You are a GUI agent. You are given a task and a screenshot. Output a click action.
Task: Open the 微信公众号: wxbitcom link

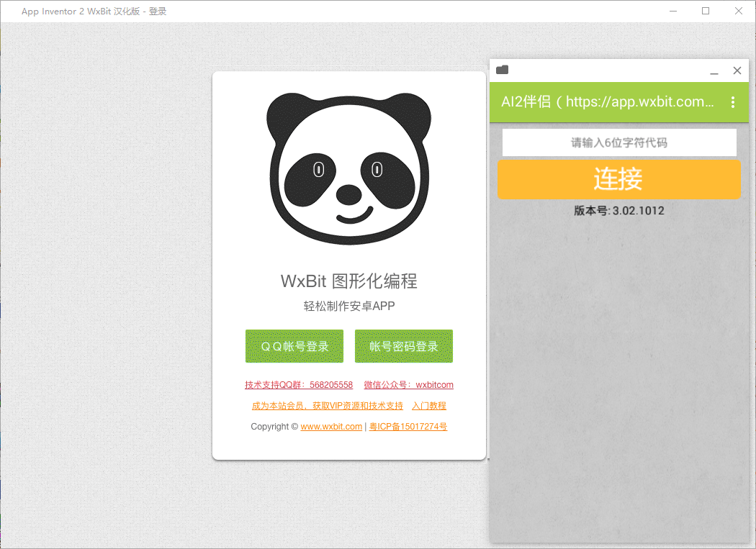click(x=408, y=385)
